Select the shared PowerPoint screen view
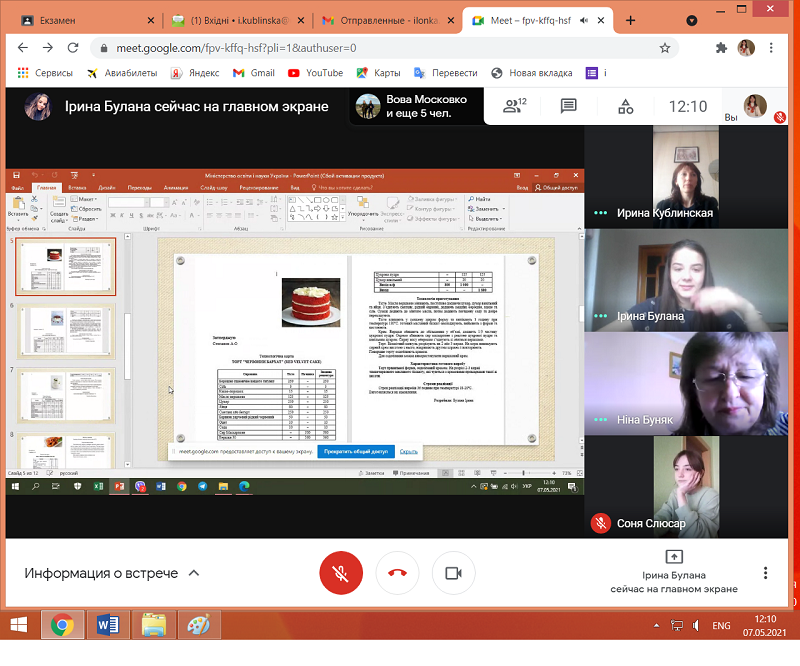Image resolution: width=800 pixels, height=666 pixels. pos(295,332)
